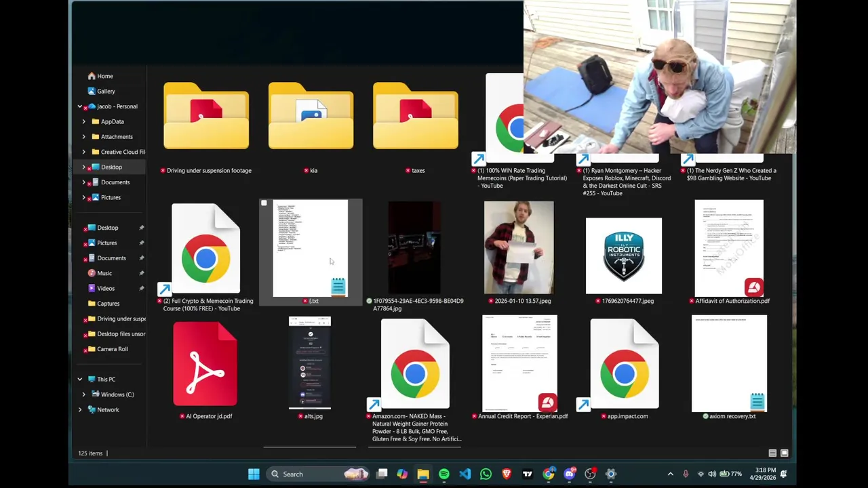
Task: Switch to large thumbnails view in status bar
Action: coord(785,453)
